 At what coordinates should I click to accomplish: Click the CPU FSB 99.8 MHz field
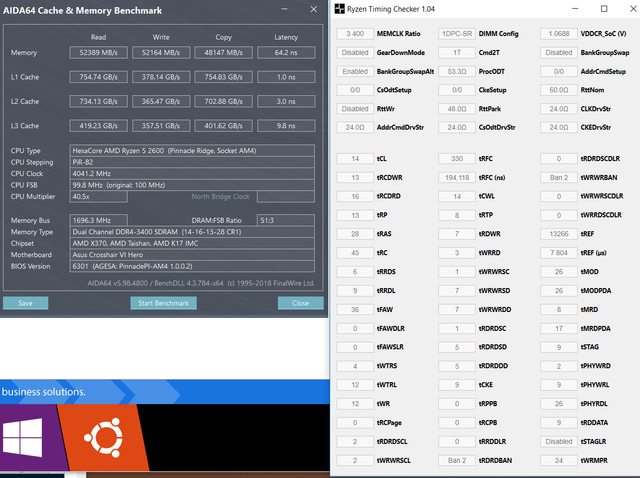[192, 185]
